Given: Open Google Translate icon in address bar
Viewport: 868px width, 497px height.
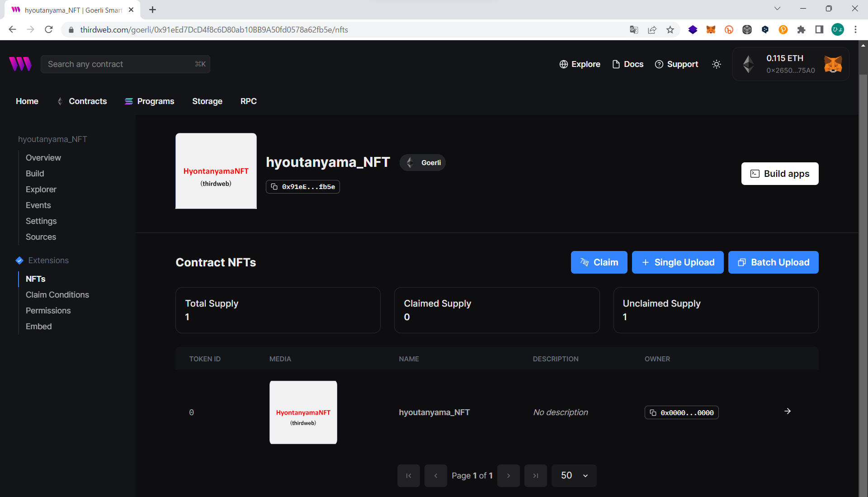Looking at the screenshot, I should pyautogui.click(x=634, y=30).
